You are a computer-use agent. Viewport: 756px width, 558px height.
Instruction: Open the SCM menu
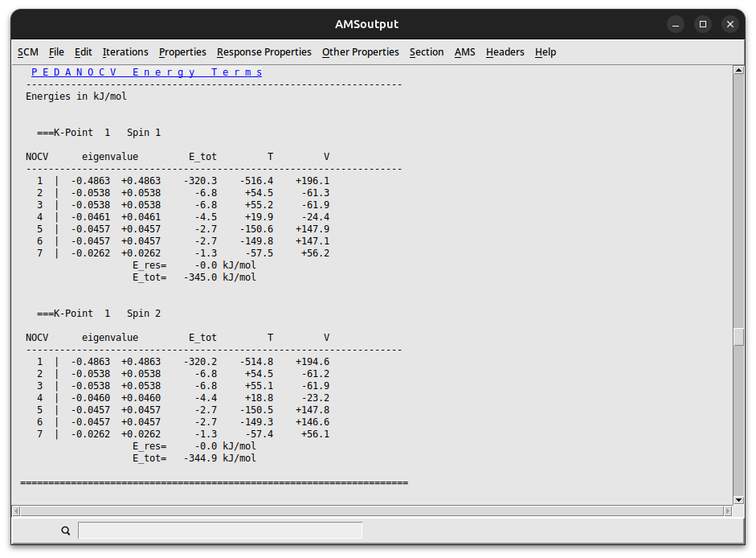(27, 51)
